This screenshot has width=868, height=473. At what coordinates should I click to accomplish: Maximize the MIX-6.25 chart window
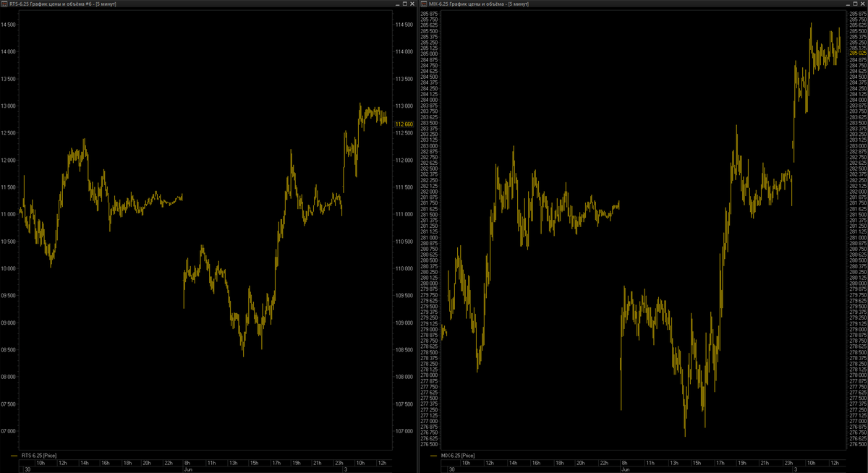click(854, 4)
